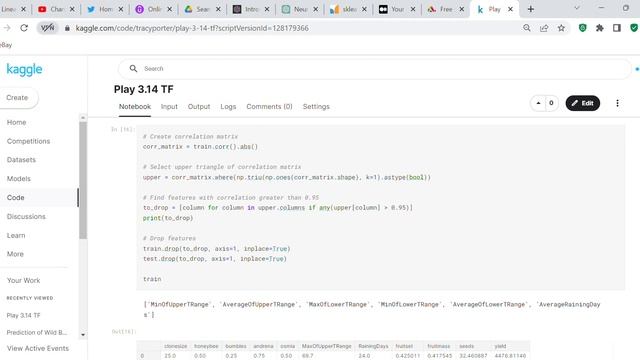The image size is (640, 360).
Task: Click the Create button in the sidebar
Action: click(x=17, y=98)
